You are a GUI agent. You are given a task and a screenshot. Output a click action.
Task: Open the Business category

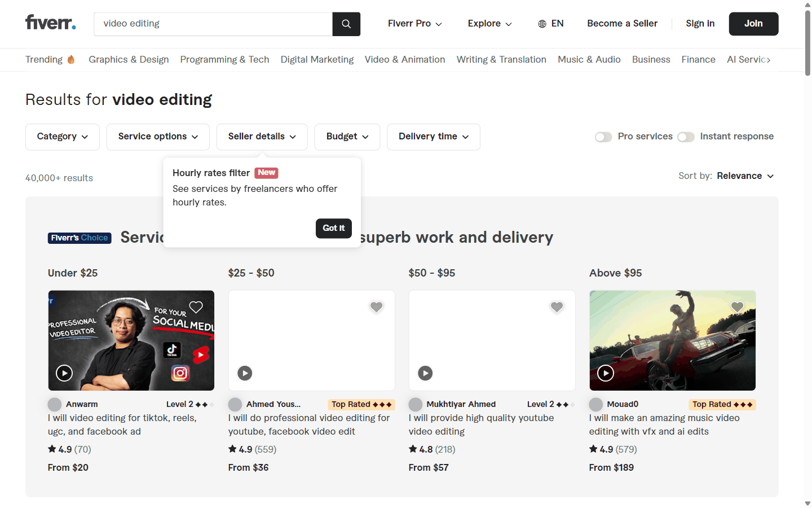tap(651, 60)
